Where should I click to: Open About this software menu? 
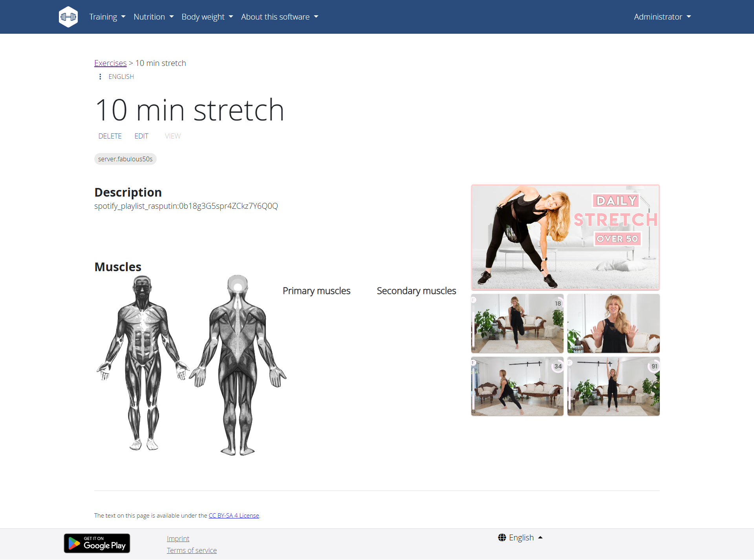point(280,17)
